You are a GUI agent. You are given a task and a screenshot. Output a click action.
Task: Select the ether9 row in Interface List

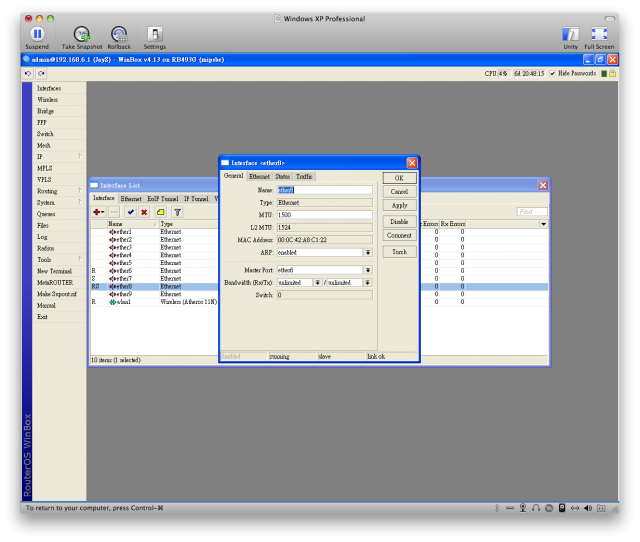coord(155,294)
